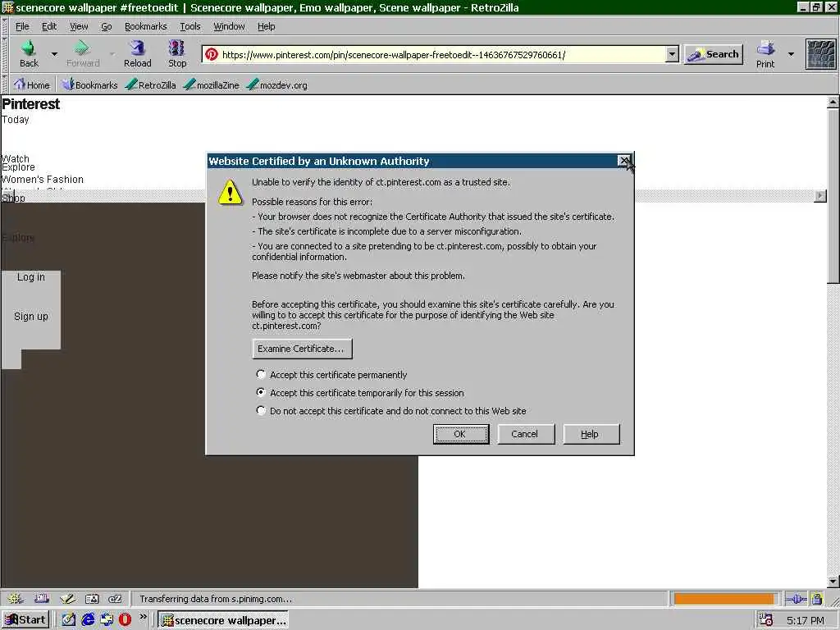Open the mozdev.org bookmark
840x630 pixels.
(x=277, y=84)
